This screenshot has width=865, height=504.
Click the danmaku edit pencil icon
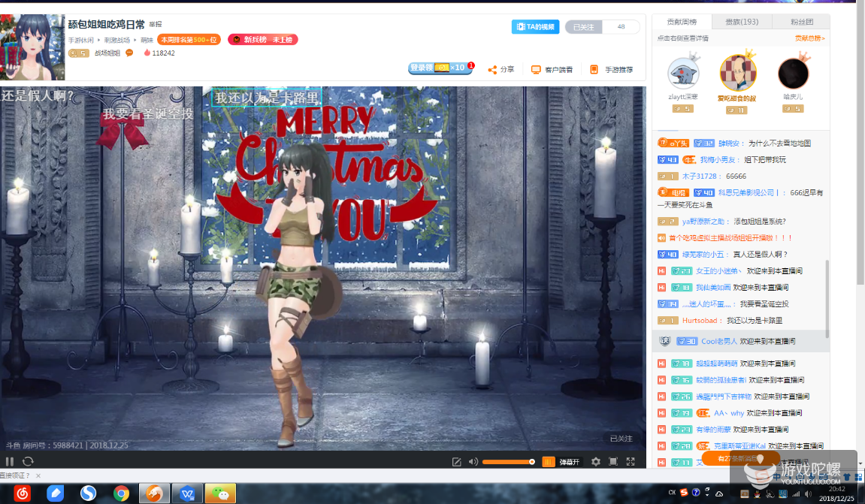456,461
